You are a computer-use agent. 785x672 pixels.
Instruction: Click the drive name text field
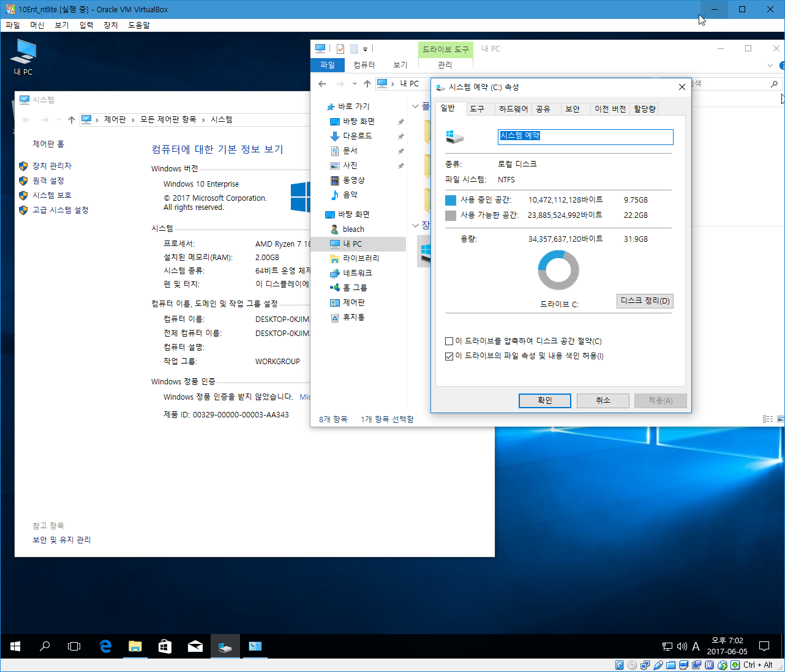coord(585,136)
